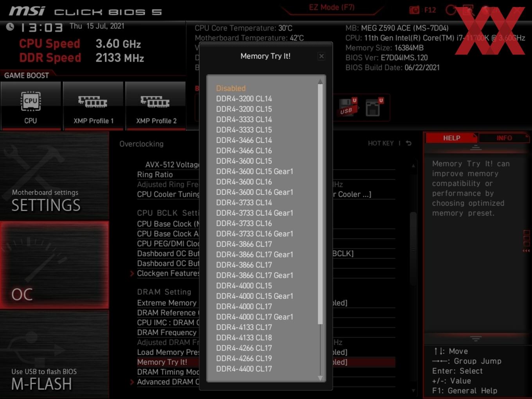Open the OC section
532x399 pixels.
(x=54, y=265)
